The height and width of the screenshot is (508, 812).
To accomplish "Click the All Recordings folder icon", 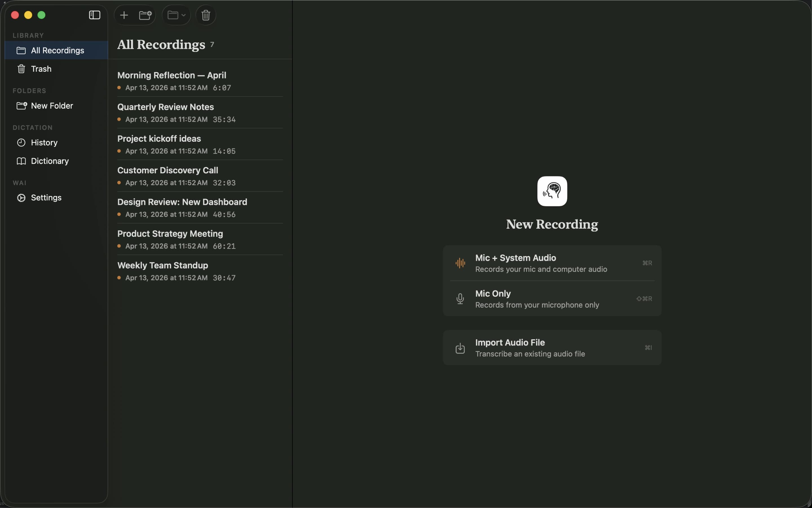I will pos(21,51).
